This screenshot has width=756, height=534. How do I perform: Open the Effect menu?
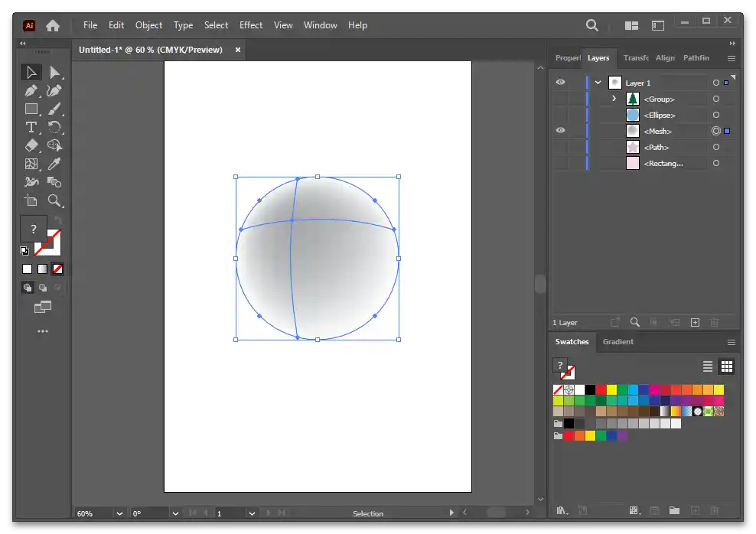[x=250, y=25]
